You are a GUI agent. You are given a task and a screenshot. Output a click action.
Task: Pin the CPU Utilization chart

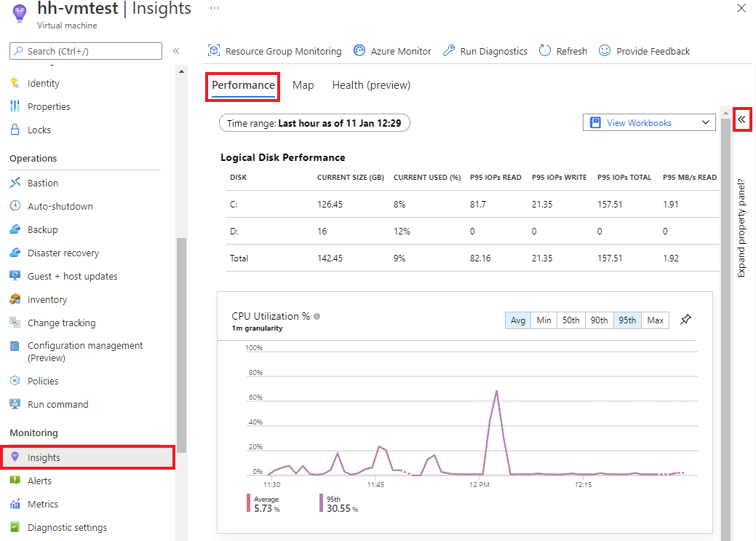pos(685,320)
